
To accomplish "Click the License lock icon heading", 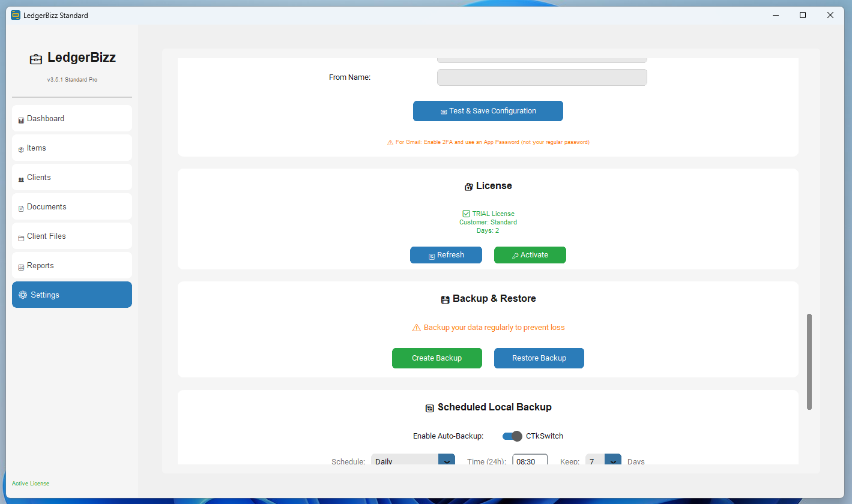I will click(x=469, y=187).
